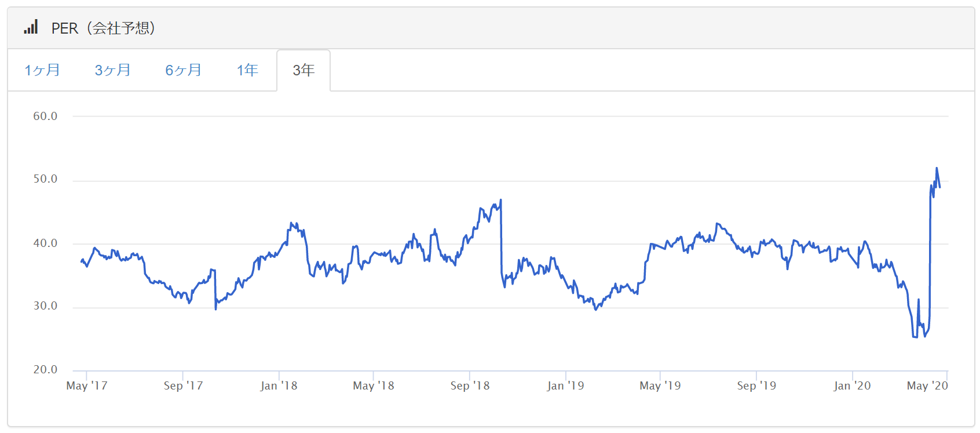Viewport: 980px width, 433px height.
Task: Click the Sep '18 x-axis label
Action: click(x=470, y=386)
